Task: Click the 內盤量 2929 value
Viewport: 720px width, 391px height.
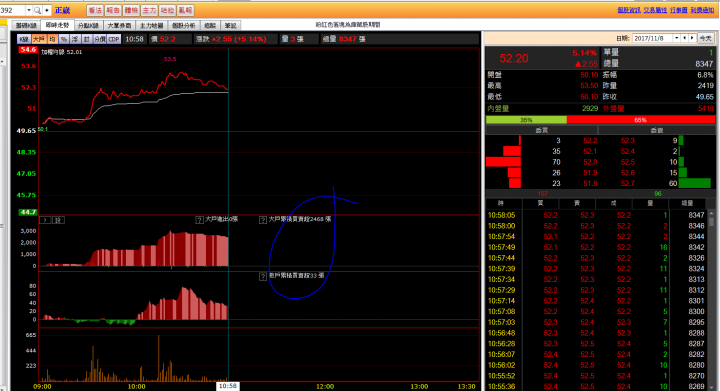Action: (590, 108)
